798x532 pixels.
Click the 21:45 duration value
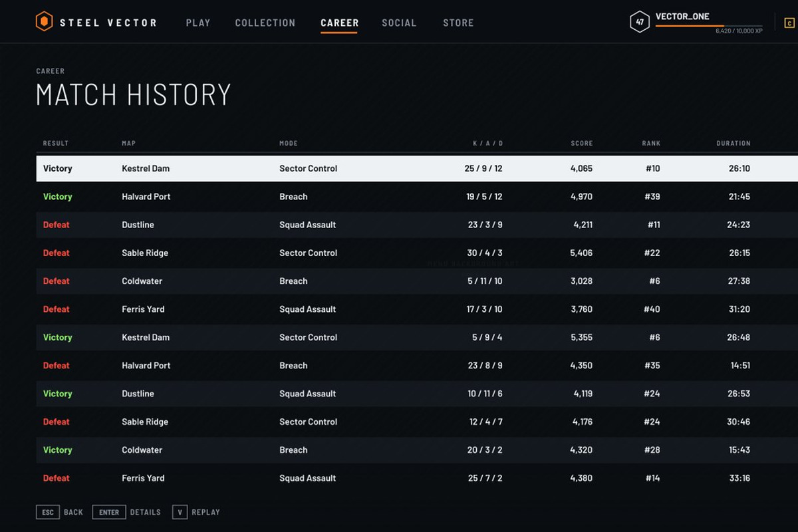739,197
